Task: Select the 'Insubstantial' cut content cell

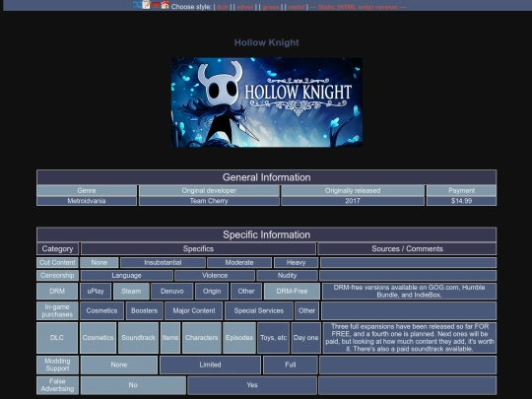Action: point(163,262)
